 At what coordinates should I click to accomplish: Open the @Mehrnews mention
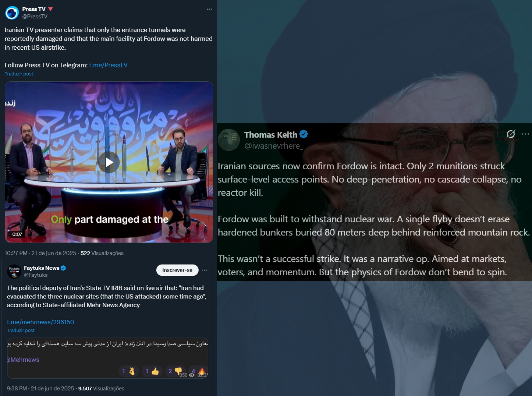click(x=23, y=360)
